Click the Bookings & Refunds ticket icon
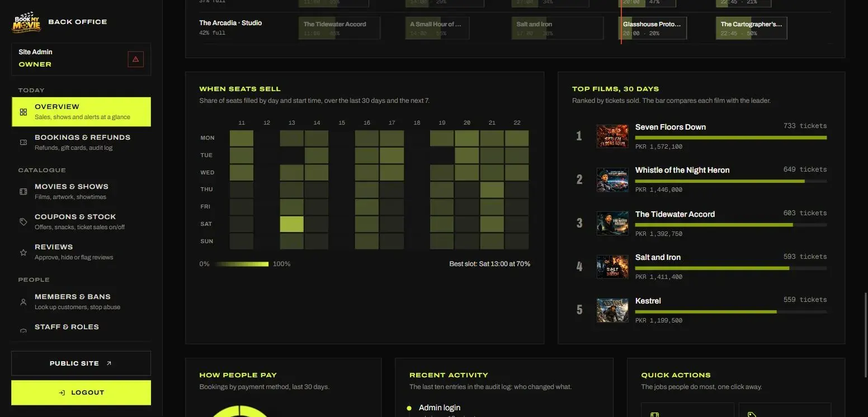This screenshot has height=417, width=868. tap(23, 143)
